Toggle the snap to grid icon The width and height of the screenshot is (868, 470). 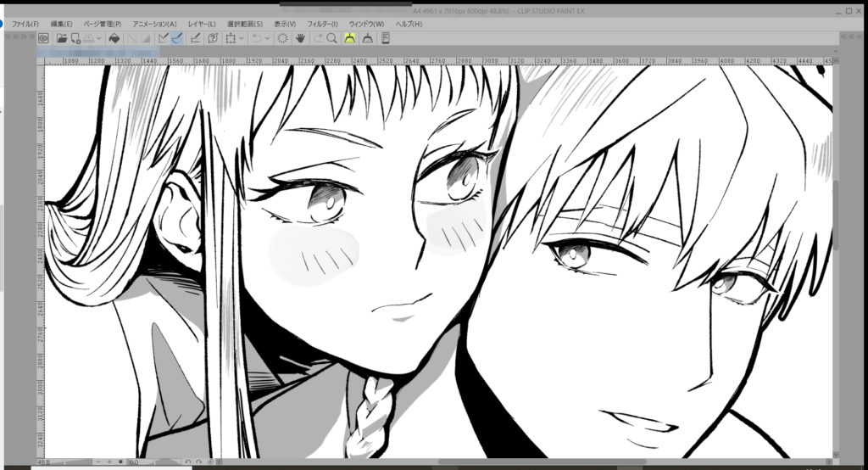[x=196, y=38]
